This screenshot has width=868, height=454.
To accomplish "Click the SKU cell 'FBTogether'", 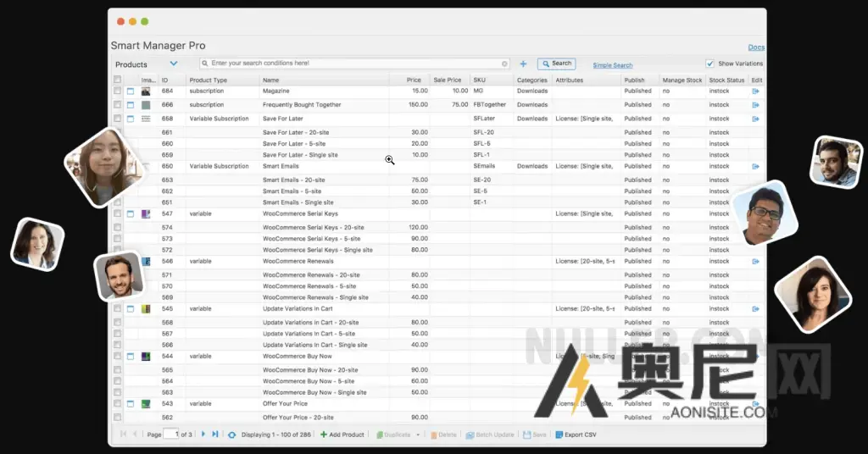I will pos(489,104).
